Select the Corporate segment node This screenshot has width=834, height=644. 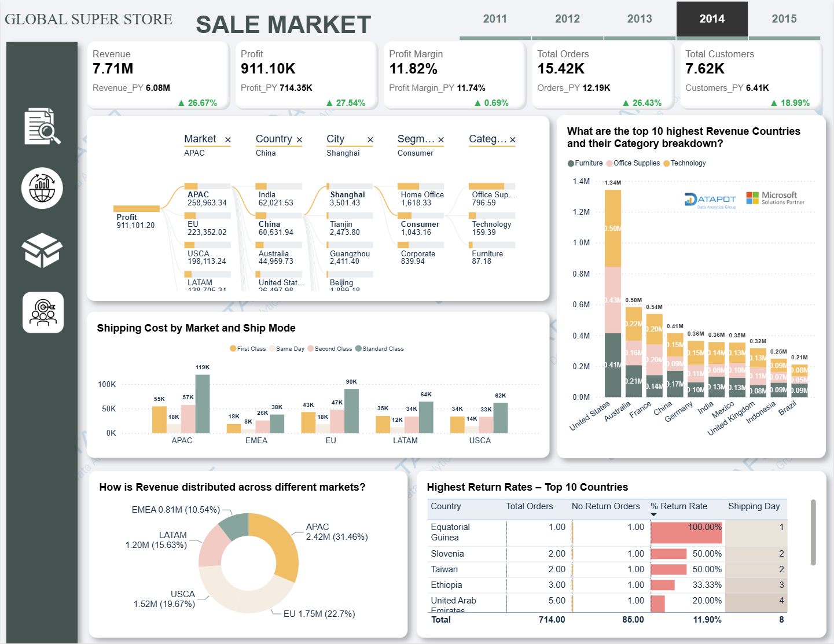point(421,254)
